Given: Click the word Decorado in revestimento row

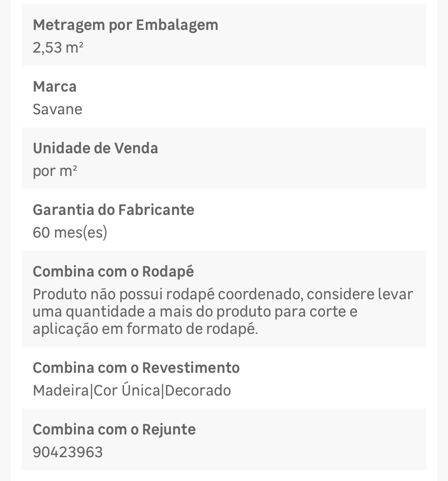Looking at the screenshot, I should [198, 390].
